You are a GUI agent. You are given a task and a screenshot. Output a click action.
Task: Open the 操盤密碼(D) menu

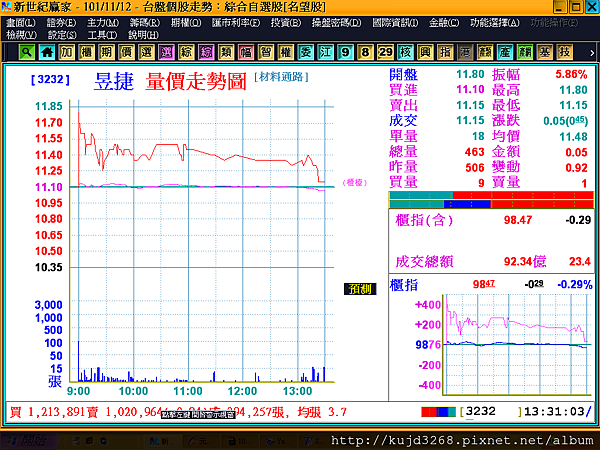coord(336,23)
